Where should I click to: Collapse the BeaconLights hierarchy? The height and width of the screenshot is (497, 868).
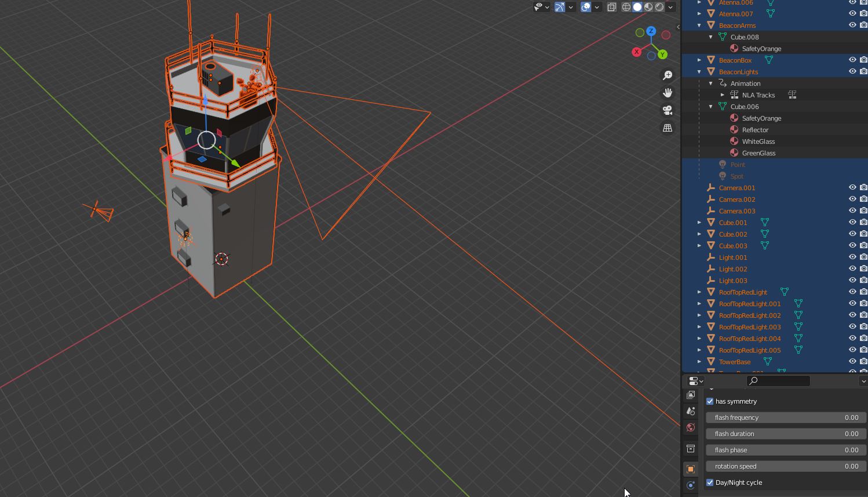click(x=699, y=72)
